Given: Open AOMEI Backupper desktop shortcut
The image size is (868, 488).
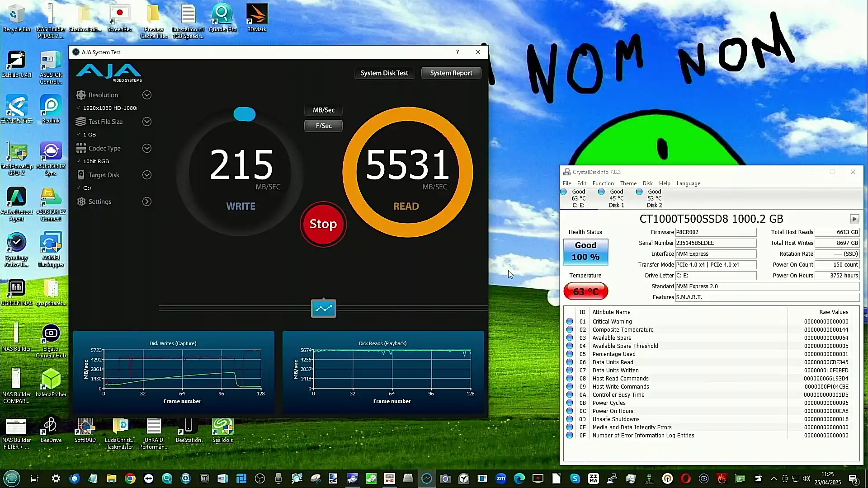Looking at the screenshot, I should point(51,250).
